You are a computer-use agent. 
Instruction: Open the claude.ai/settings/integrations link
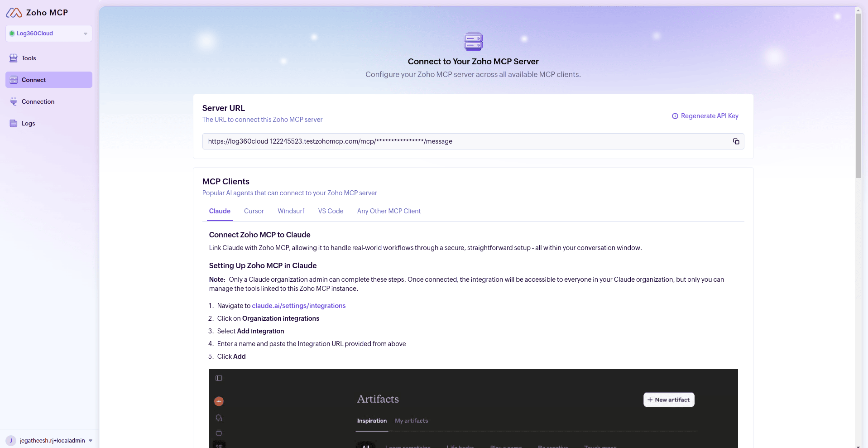299,306
